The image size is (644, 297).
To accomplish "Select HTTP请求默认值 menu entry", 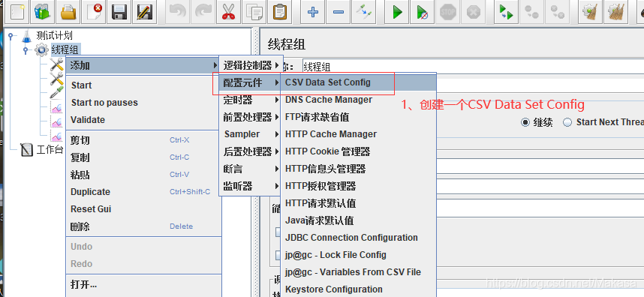I will tap(358, 203).
